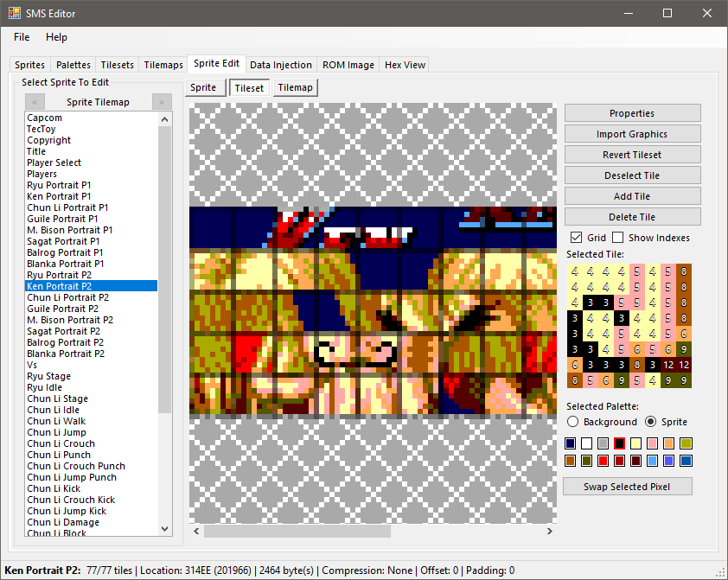Pick the olive green palette swatch
The image size is (728, 580).
click(686, 443)
